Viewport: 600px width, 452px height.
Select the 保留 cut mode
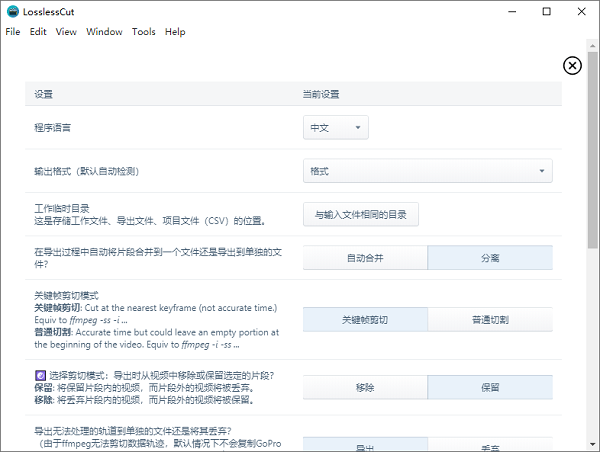490,387
